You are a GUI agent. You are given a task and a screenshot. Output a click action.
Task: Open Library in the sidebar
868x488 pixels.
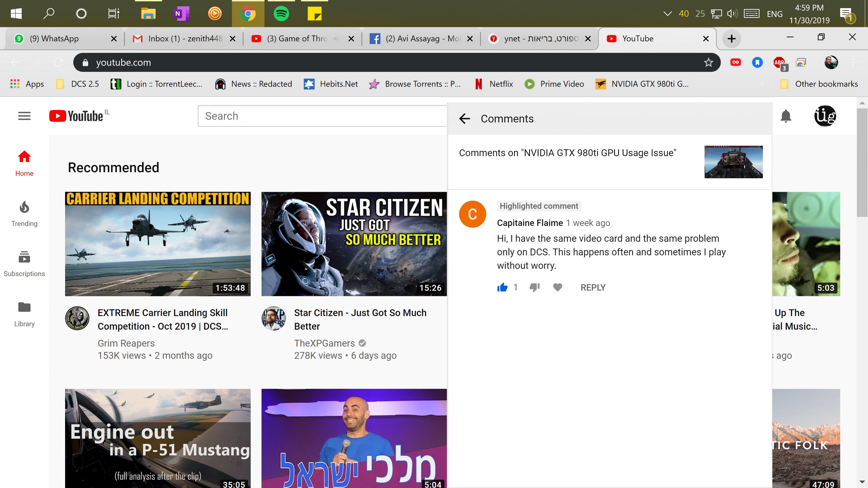[x=24, y=314]
